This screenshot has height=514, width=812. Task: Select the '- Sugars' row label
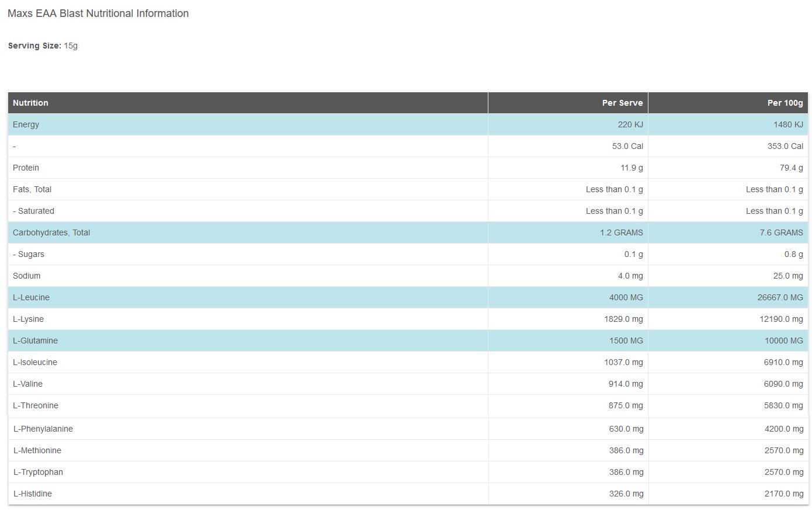[29, 254]
